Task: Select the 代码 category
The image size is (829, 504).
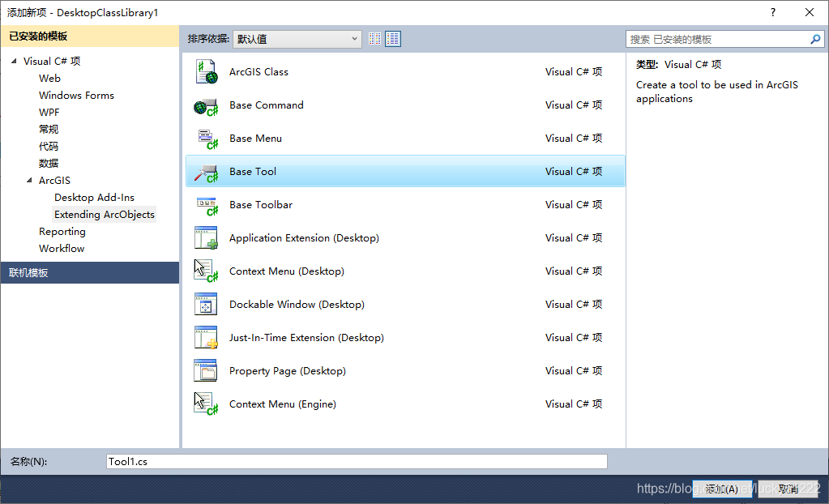Action: (49, 147)
